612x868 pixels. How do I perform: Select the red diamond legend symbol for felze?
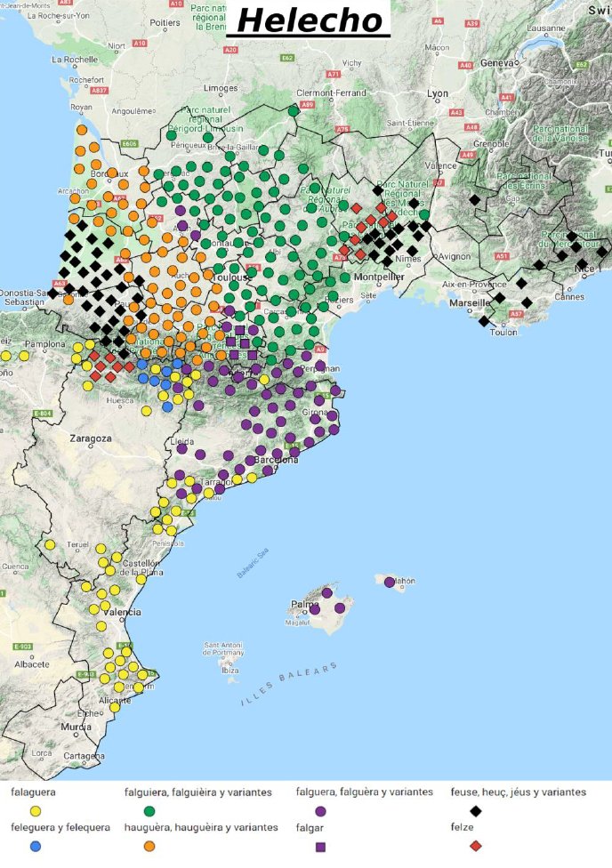click(475, 846)
